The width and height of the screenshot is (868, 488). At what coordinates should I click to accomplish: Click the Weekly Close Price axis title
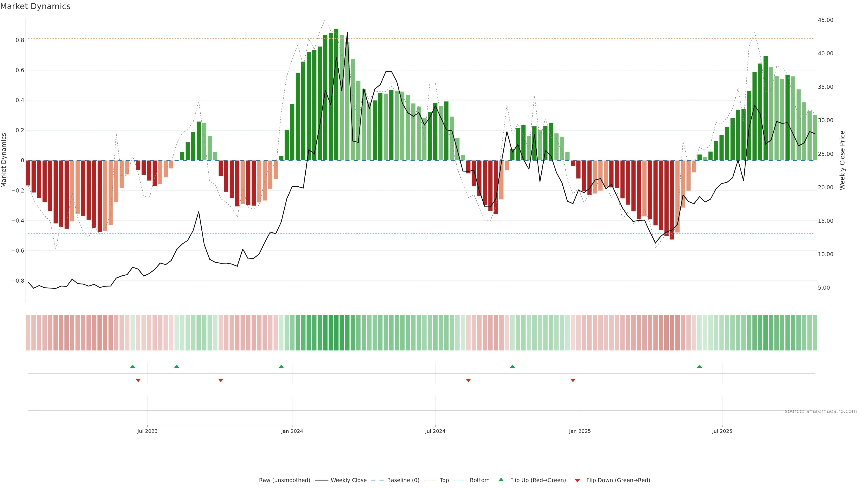(x=842, y=160)
